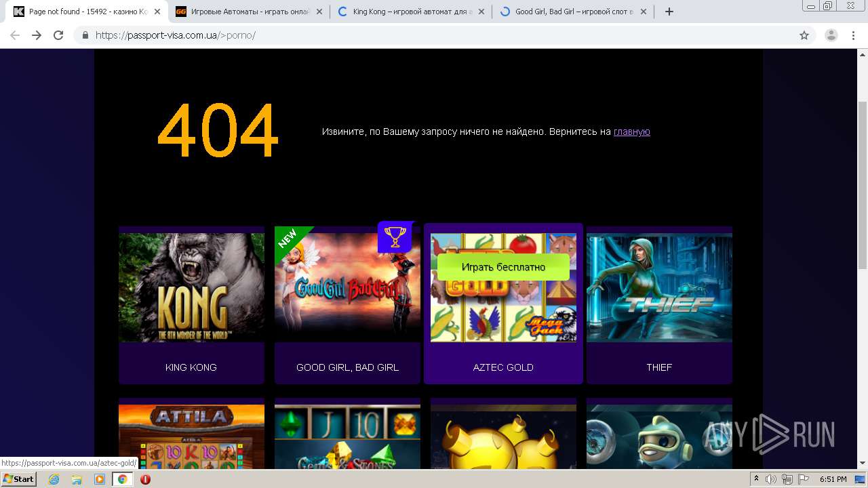Open Windows Media Player in taskbar
The height and width of the screenshot is (488, 868).
(x=100, y=479)
